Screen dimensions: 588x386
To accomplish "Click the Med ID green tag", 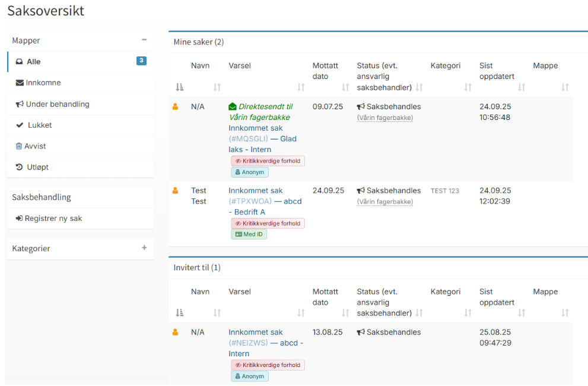I will 249,235.
